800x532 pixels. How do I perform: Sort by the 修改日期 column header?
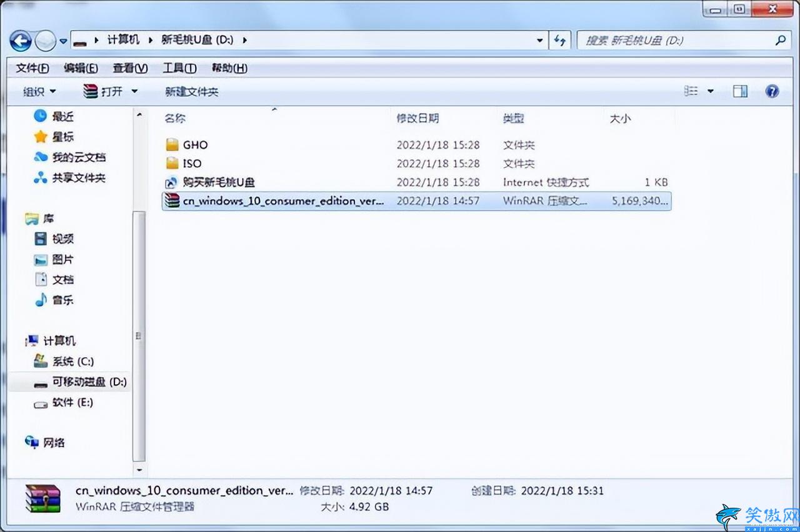(x=417, y=118)
